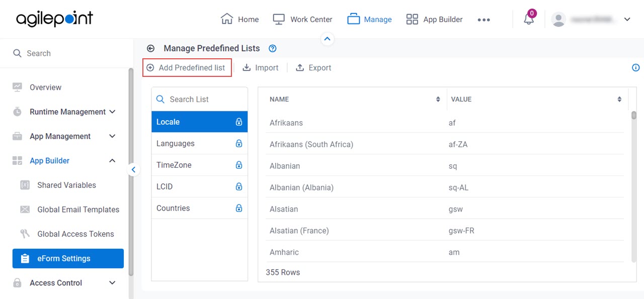The height and width of the screenshot is (299, 644).
Task: Sort by the VALUE column arrows
Action: pyautogui.click(x=619, y=99)
